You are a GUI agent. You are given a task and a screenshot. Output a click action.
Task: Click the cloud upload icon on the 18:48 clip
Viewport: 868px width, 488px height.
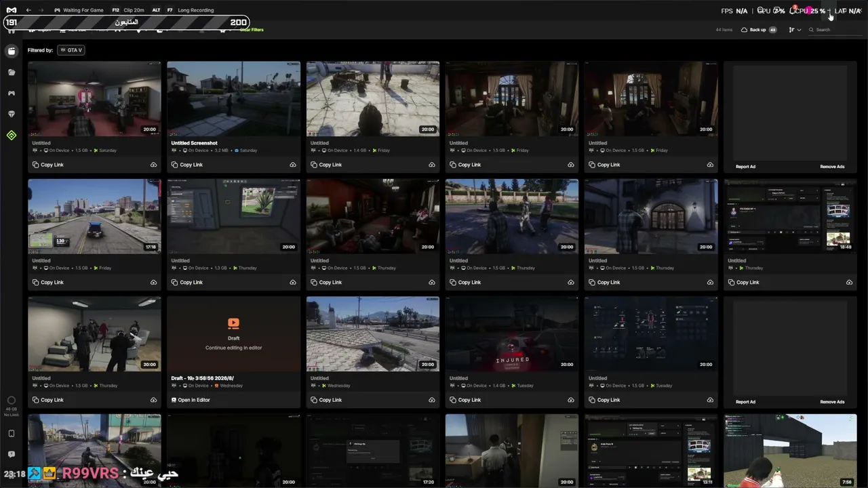coord(849,283)
